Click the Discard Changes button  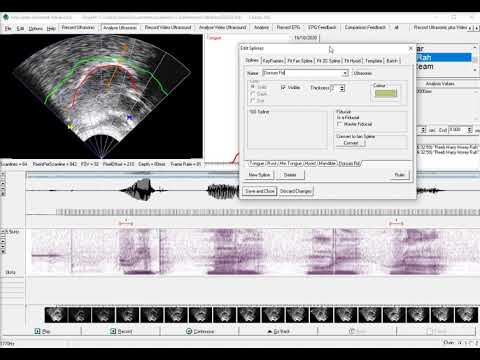pyautogui.click(x=295, y=191)
